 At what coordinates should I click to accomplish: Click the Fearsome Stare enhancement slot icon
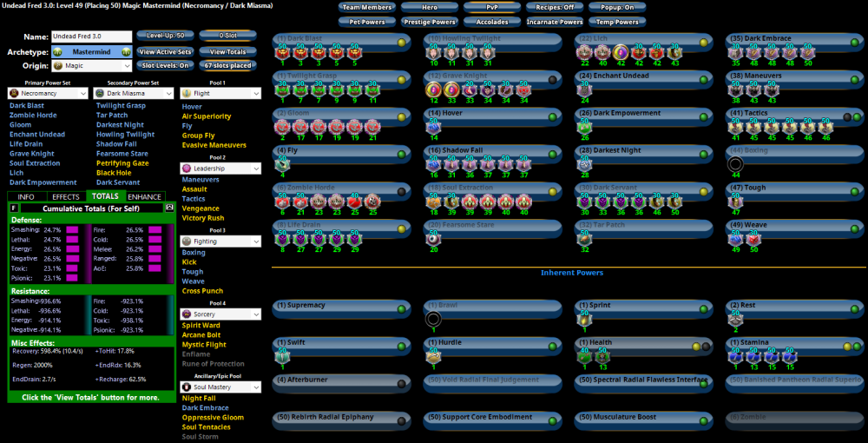[x=433, y=239]
